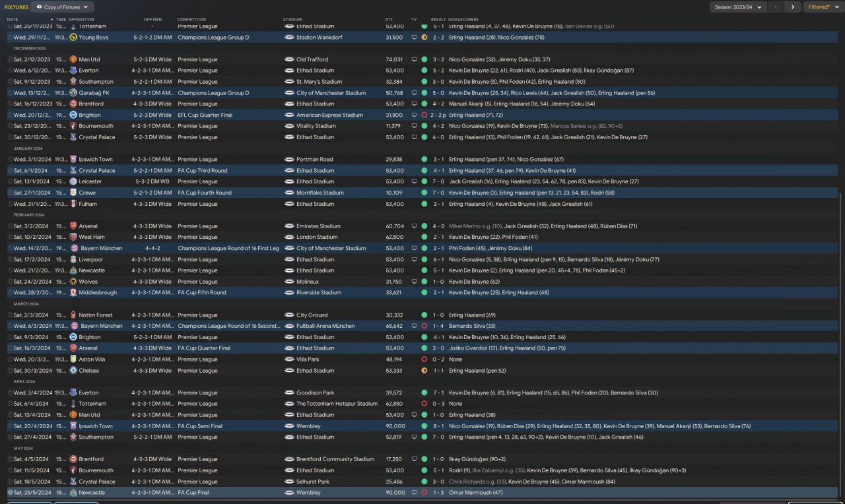Screen dimensions: 845x504
Task: Sort fixtures by the Competition column header
Action: pos(191,20)
